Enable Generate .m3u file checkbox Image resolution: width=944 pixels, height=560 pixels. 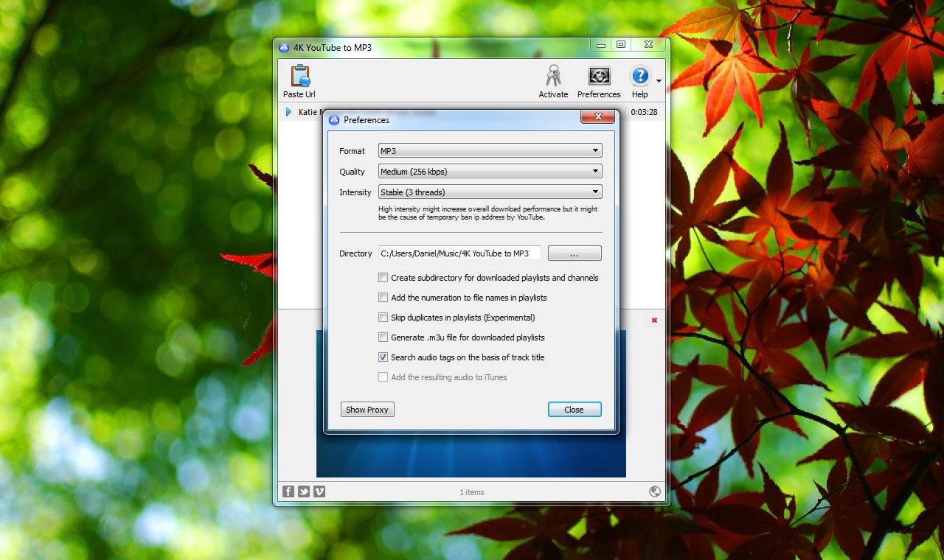383,337
